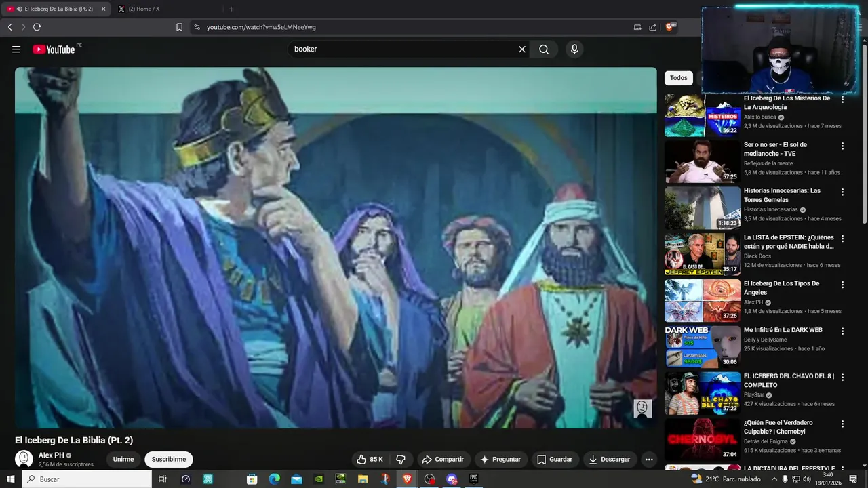
Task: Open Jeffrey Epstein video thumbnail
Action: pos(703,254)
